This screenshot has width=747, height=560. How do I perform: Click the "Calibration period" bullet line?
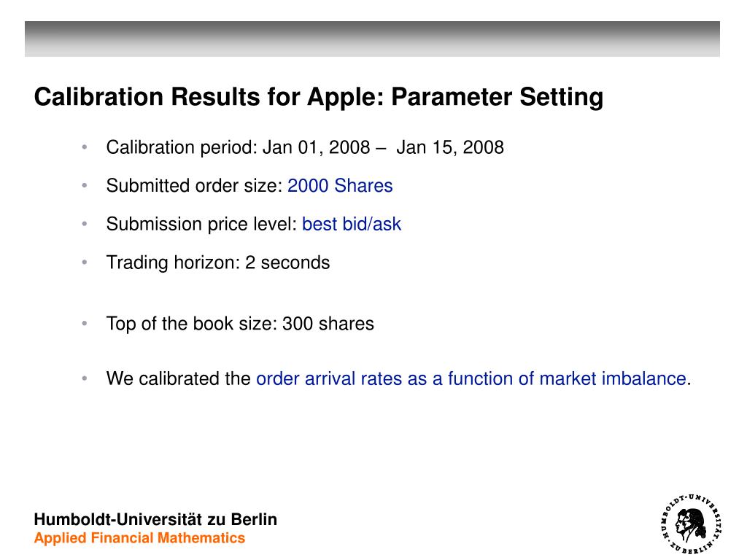coord(305,147)
